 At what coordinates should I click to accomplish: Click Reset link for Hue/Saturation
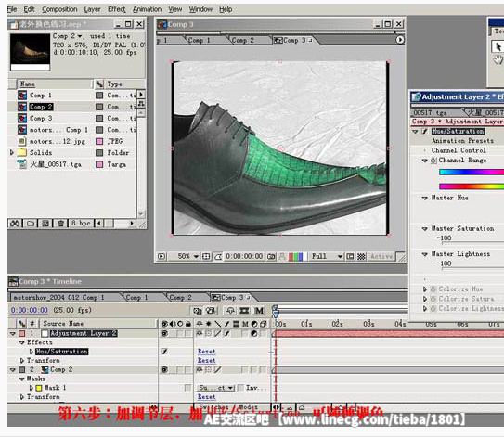tap(206, 352)
